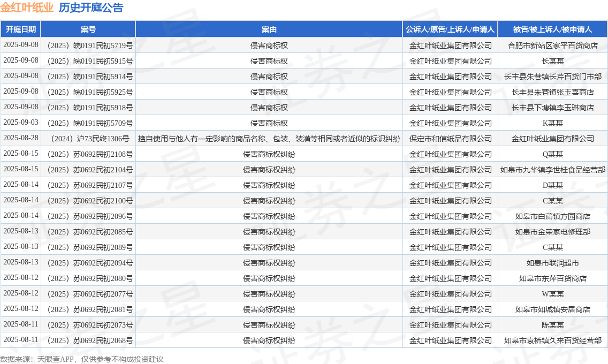Select case number 苏0692民初2077号
Viewport: 608px width, 364px height.
pos(90,294)
